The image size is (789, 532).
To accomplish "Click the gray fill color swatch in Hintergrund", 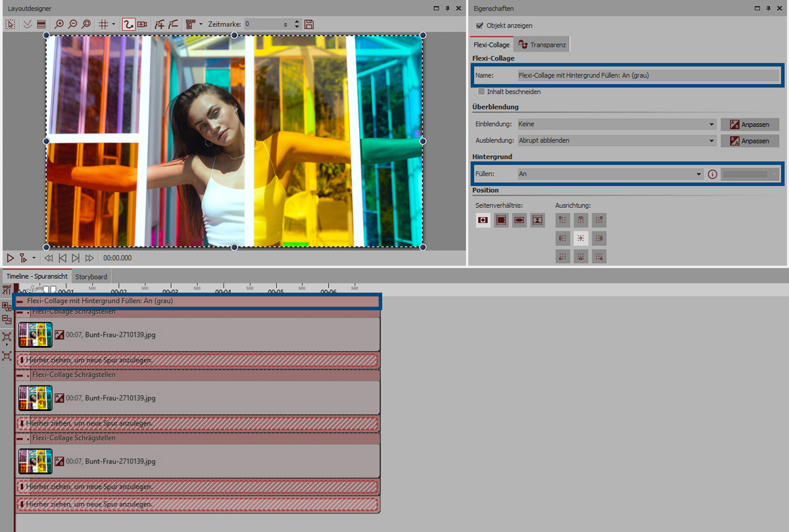I will (749, 174).
